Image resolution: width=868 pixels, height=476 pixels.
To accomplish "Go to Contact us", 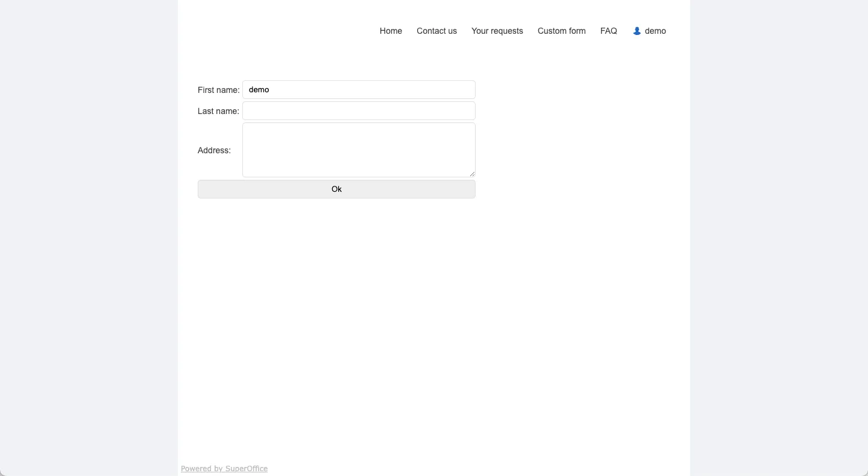I will point(436,31).
